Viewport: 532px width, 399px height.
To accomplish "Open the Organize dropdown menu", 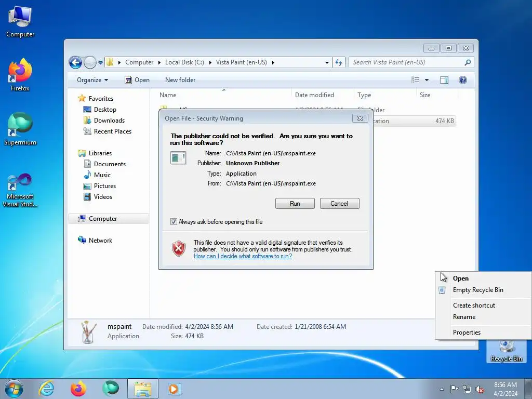I will coord(92,80).
